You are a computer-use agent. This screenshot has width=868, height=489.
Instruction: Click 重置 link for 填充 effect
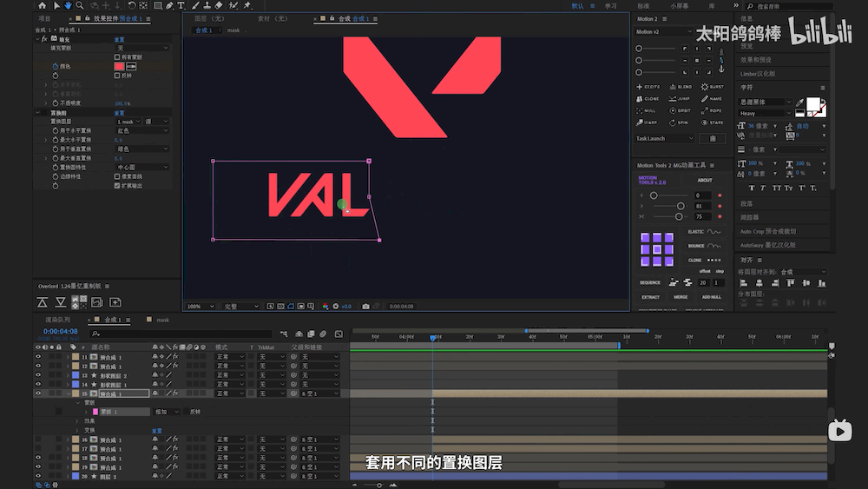(x=119, y=39)
